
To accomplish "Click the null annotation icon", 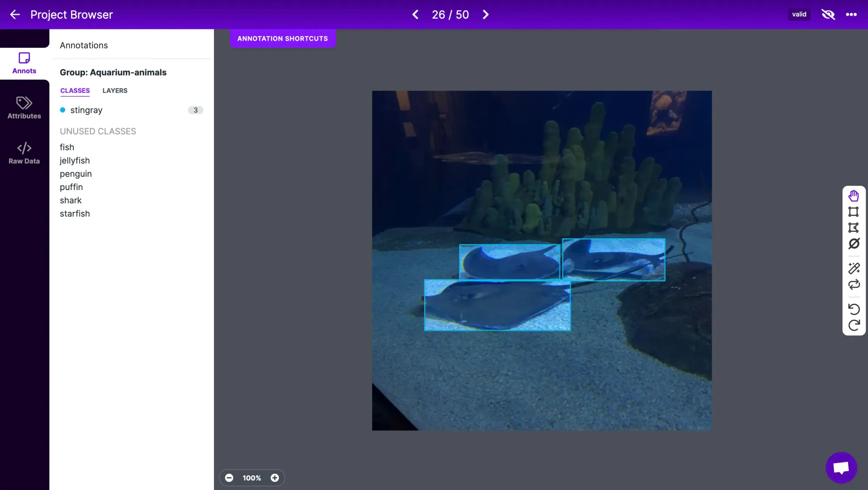I will coord(854,244).
